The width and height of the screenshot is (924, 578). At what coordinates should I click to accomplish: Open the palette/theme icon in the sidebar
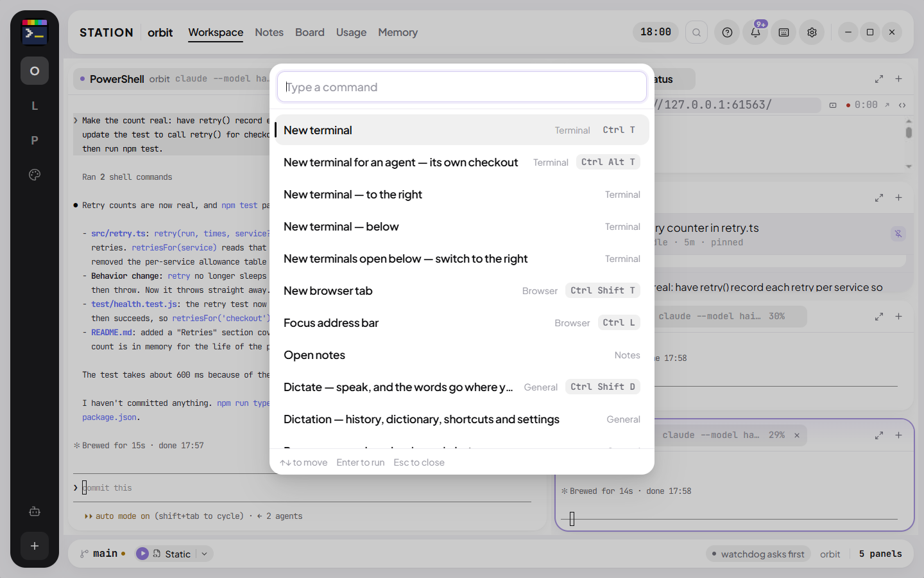tap(35, 175)
